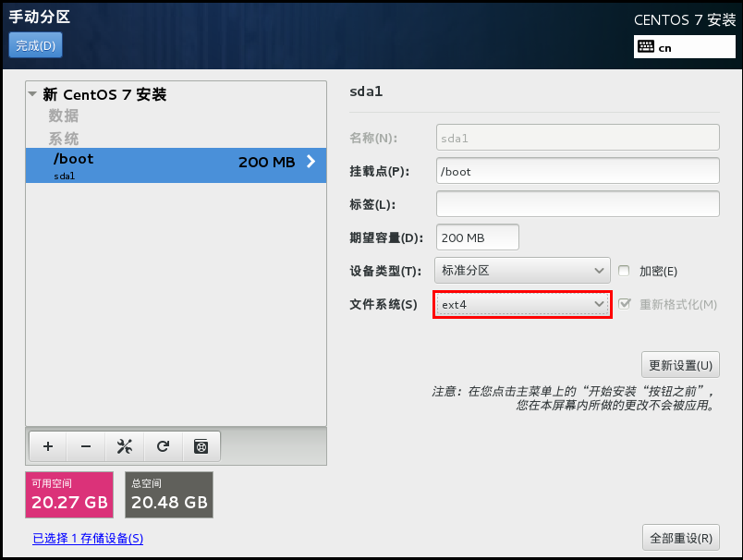Select the /boot sda1 partition row
The height and width of the screenshot is (560, 743).
coord(176,165)
